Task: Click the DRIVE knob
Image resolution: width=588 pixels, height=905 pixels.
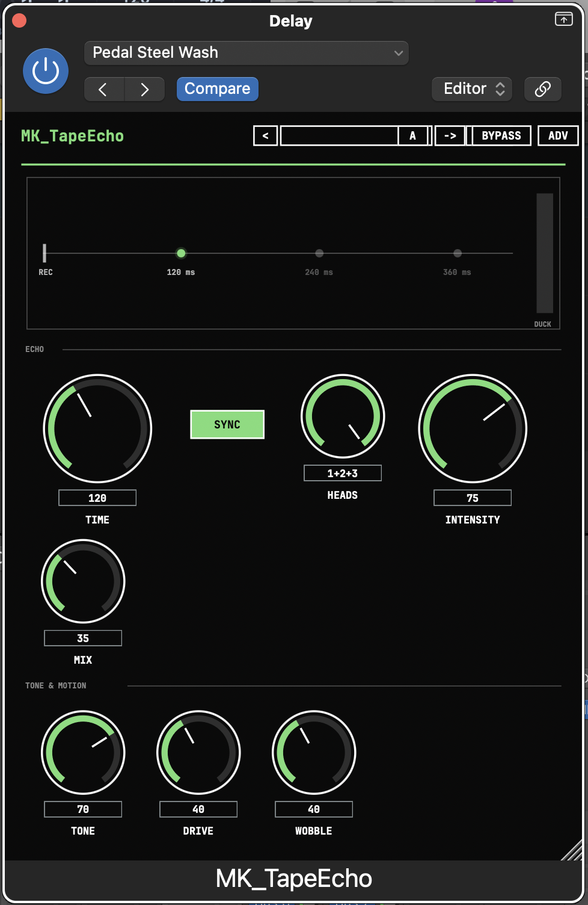Action: point(198,752)
